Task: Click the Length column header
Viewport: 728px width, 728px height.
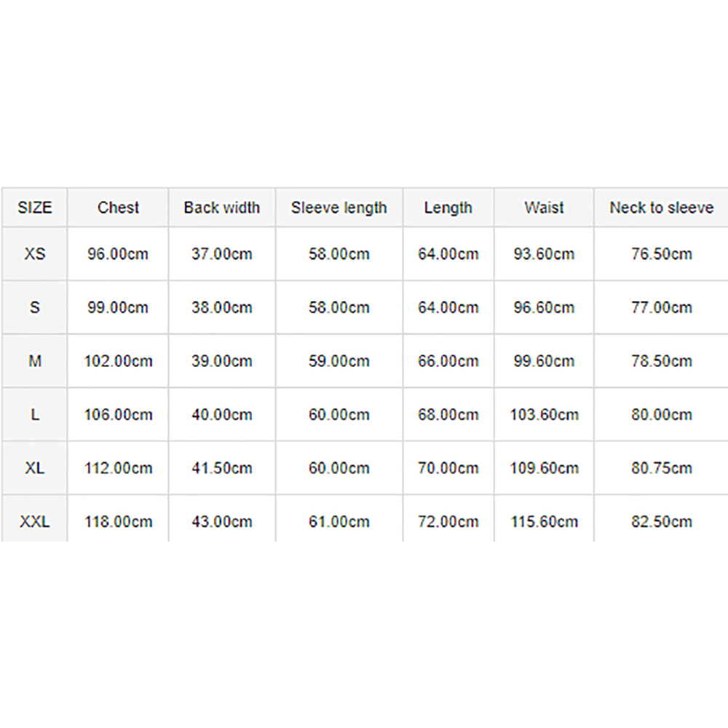Action: pyautogui.click(x=448, y=207)
